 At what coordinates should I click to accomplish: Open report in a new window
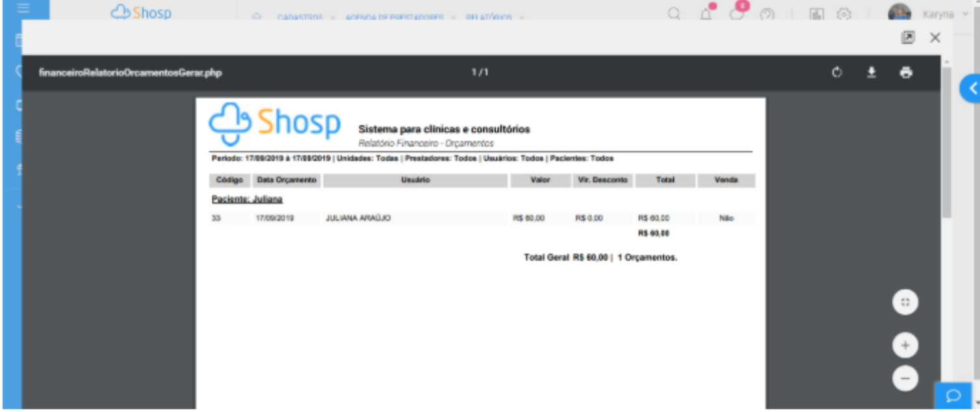[x=908, y=38]
